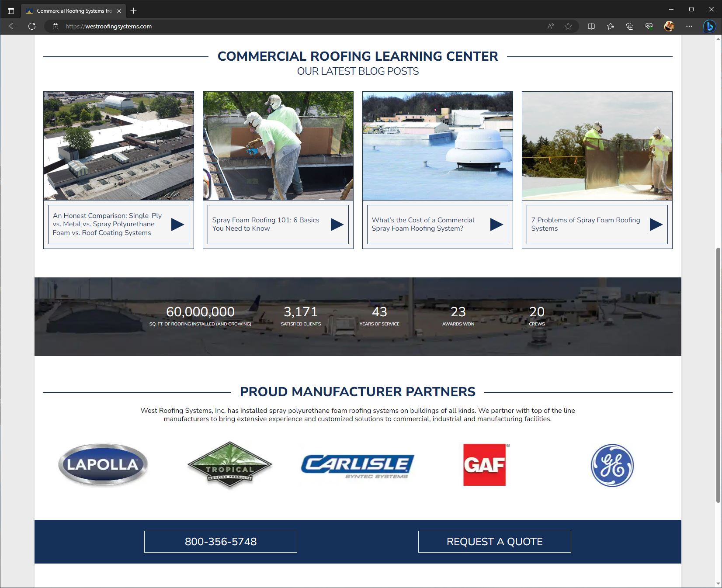Select the Commercial Roofing Systems tab

pyautogui.click(x=73, y=11)
